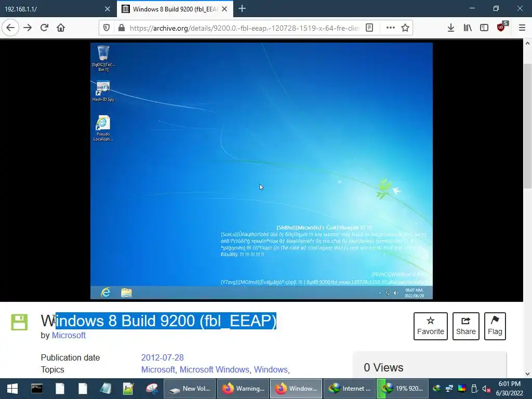The image size is (532, 399).
Task: Click the USB safely remove tray icon
Action: coord(474,389)
